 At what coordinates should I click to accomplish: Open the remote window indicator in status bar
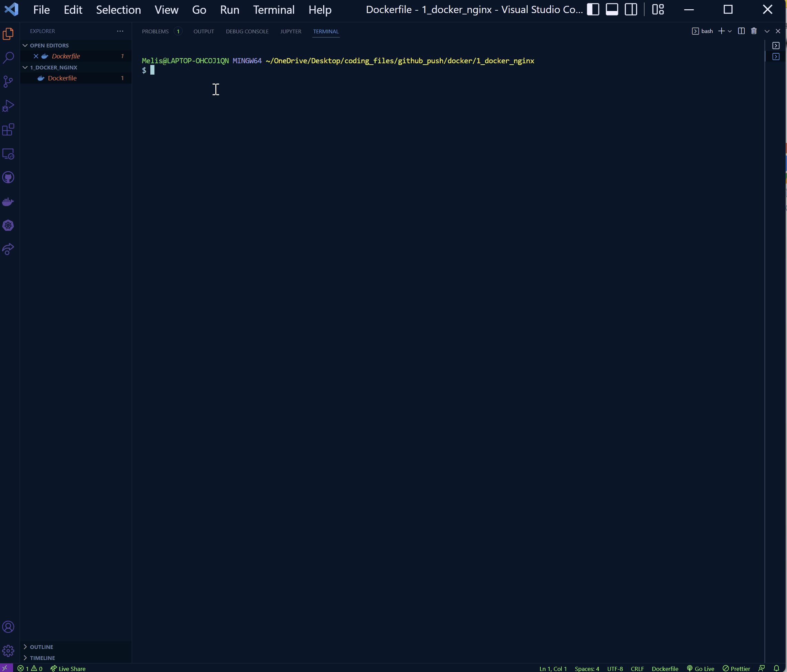pos(5,668)
